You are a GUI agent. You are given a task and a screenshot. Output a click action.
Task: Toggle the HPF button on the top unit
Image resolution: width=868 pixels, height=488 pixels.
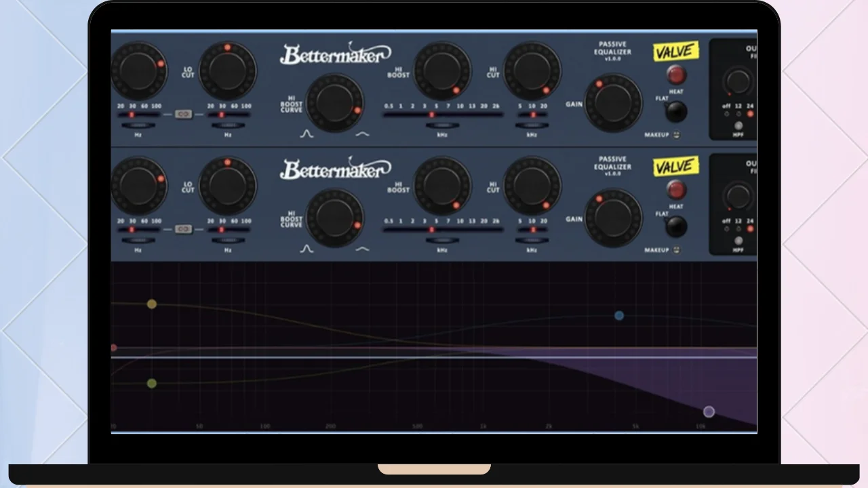pos(738,125)
